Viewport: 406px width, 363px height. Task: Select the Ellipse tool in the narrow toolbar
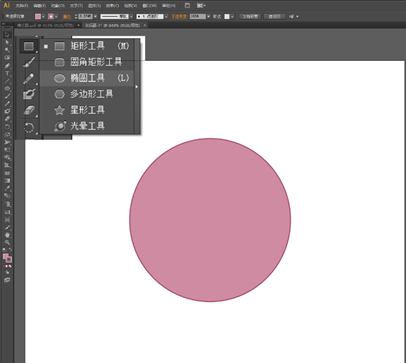coord(7,89)
